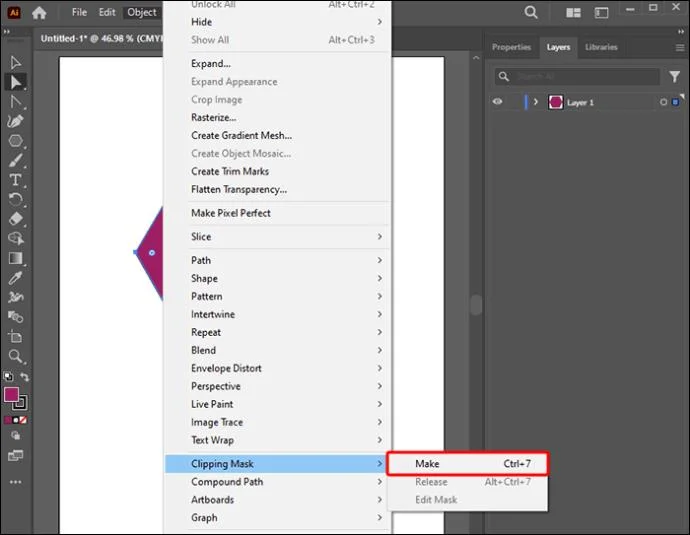
Task: Select the Gradient tool
Action: 15,258
